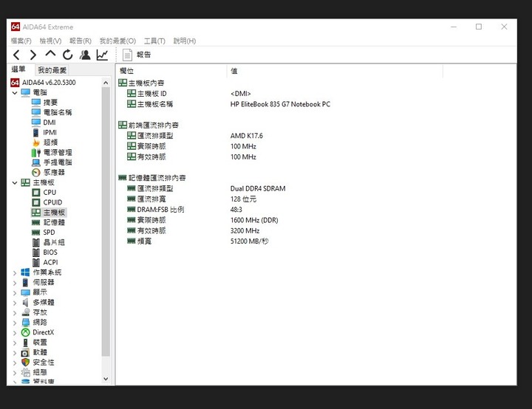Click the sidebar vertical scrollbar thumb

[106, 221]
